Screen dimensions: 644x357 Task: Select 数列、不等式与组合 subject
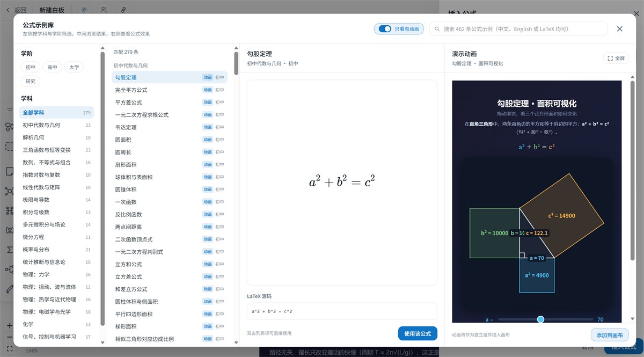56,162
